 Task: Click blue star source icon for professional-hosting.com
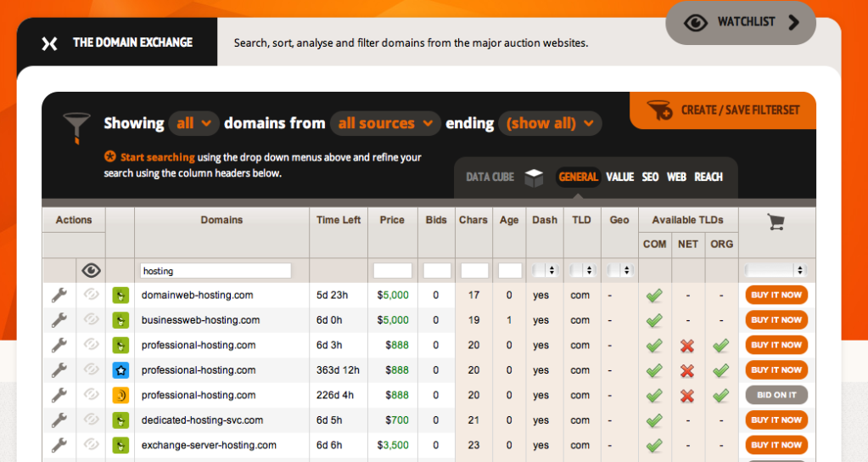click(120, 370)
